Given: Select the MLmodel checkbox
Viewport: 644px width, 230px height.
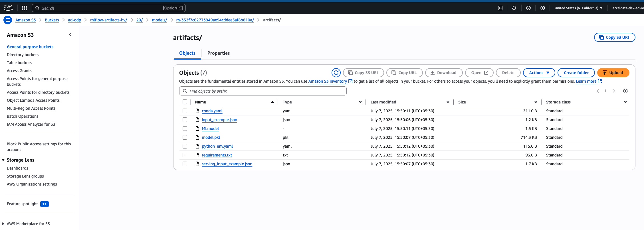Looking at the screenshot, I should coord(185,129).
